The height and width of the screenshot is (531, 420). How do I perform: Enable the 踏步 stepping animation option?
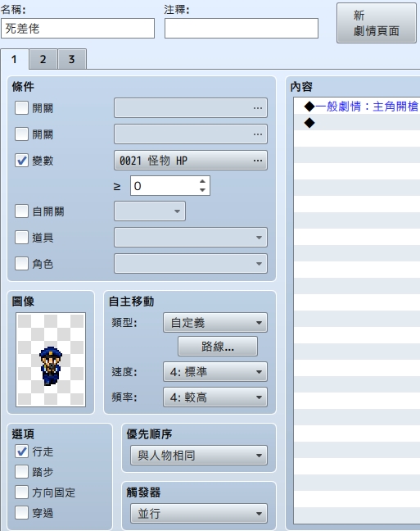point(21,472)
